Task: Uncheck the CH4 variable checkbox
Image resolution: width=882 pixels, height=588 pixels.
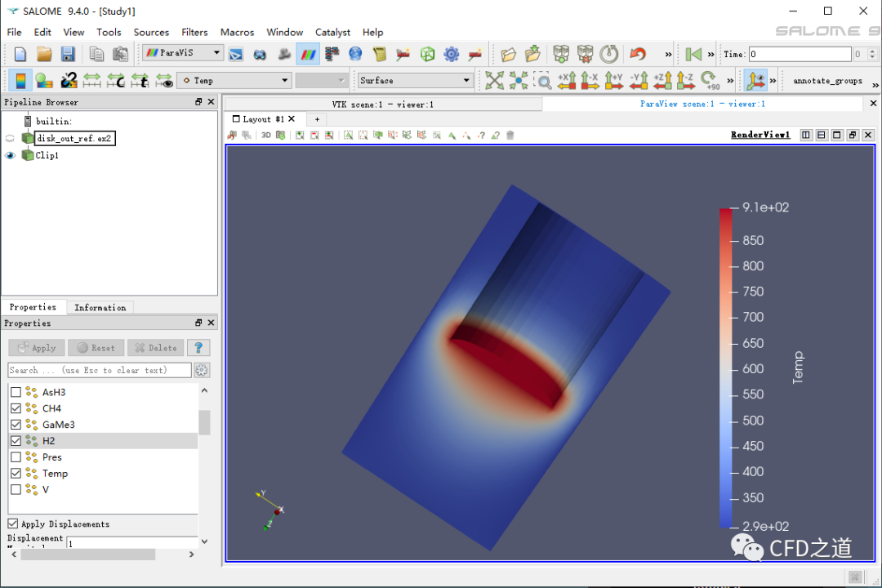Action: [x=16, y=408]
